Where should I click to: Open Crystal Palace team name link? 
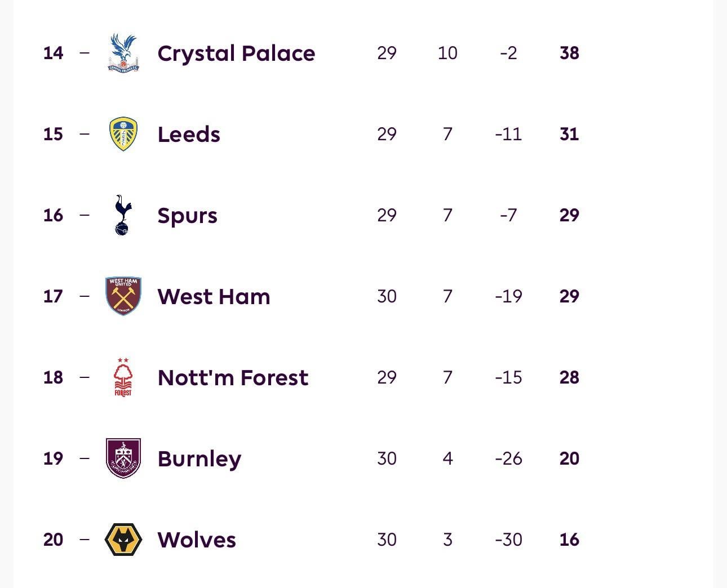point(236,54)
